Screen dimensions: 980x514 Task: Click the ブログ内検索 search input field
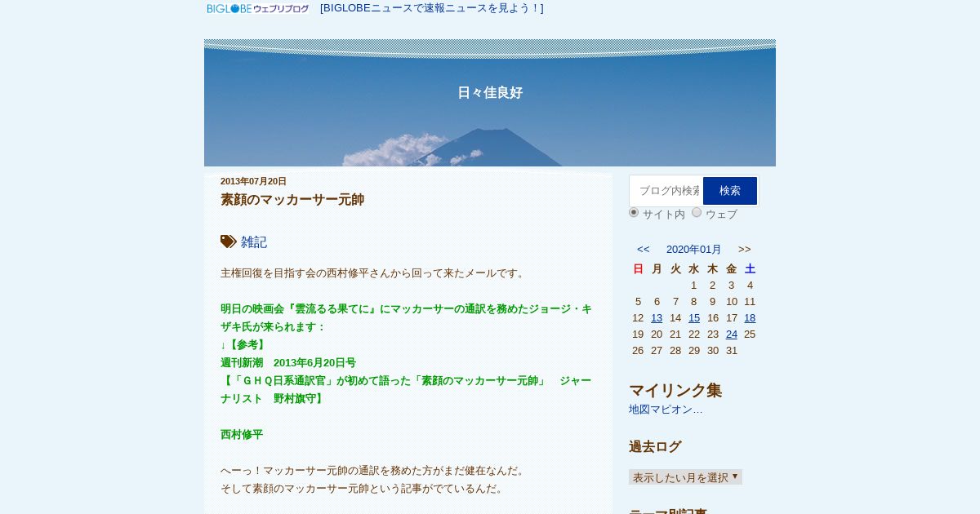click(666, 191)
